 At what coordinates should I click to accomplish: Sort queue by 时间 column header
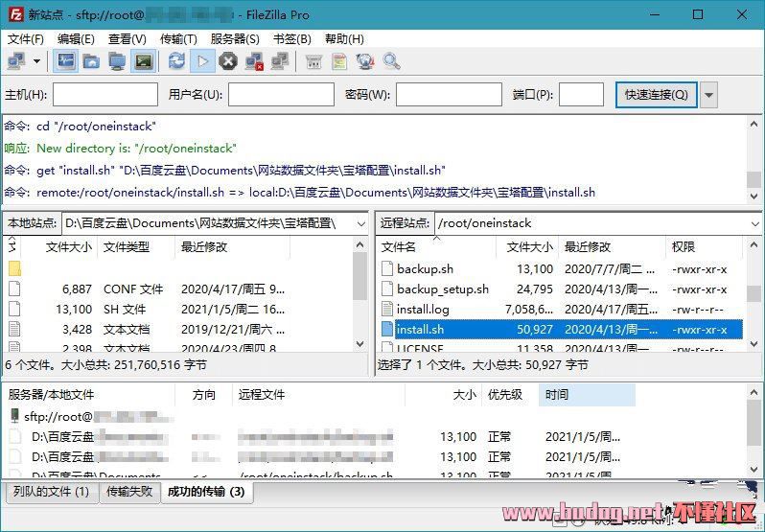pos(587,395)
